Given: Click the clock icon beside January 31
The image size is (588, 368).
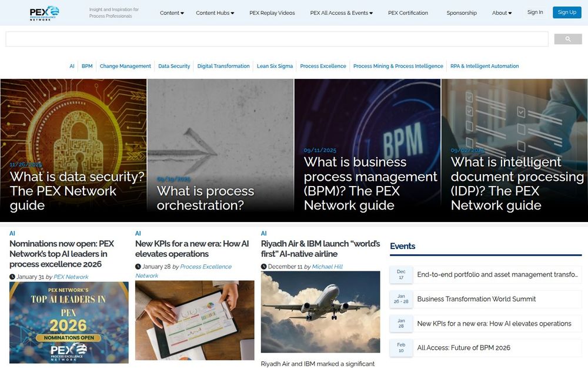Looking at the screenshot, I should (x=12, y=277).
